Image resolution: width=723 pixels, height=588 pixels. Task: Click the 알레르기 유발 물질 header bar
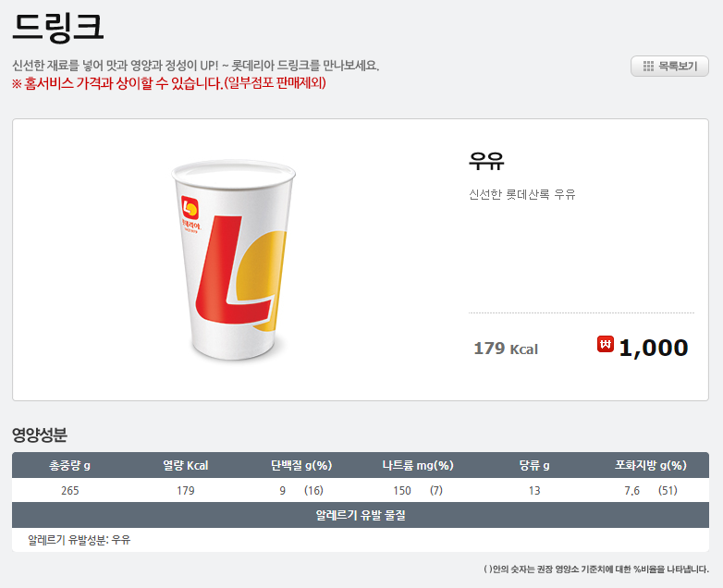[x=361, y=515]
